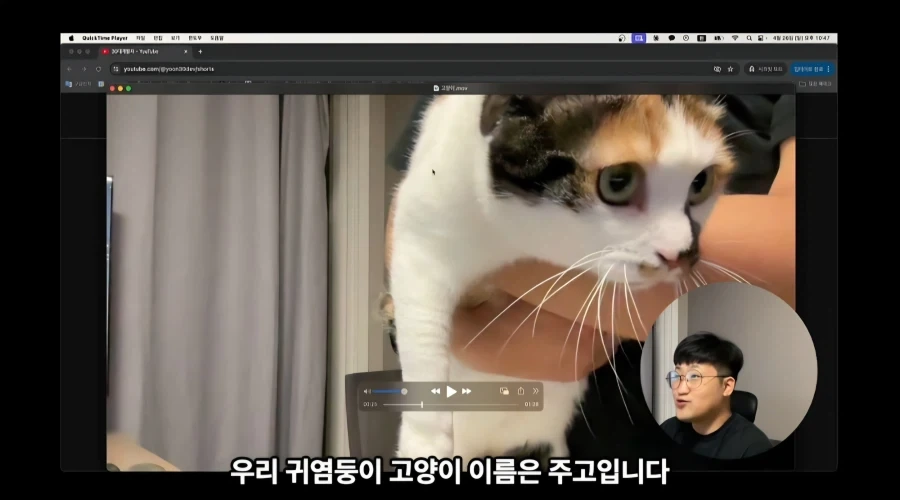Click the bug-shaped menu bar icon
Screen dimensions: 900x500
pyautogui.click(x=656, y=38)
